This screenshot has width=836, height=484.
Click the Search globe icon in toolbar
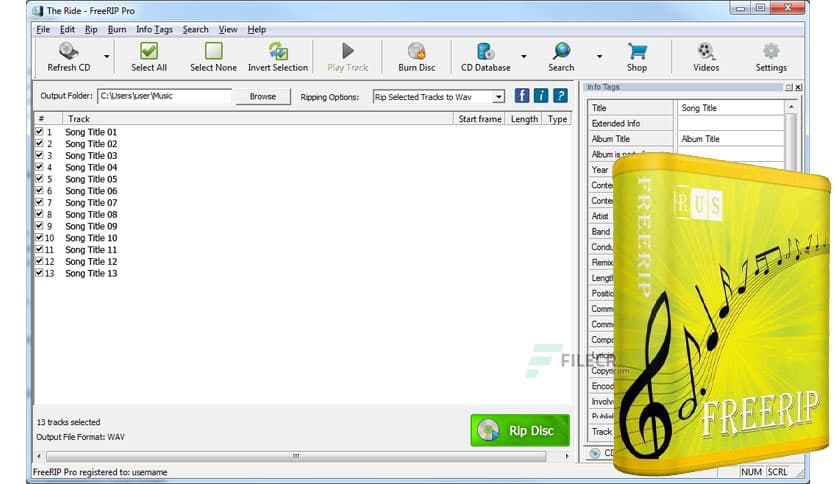tap(561, 51)
